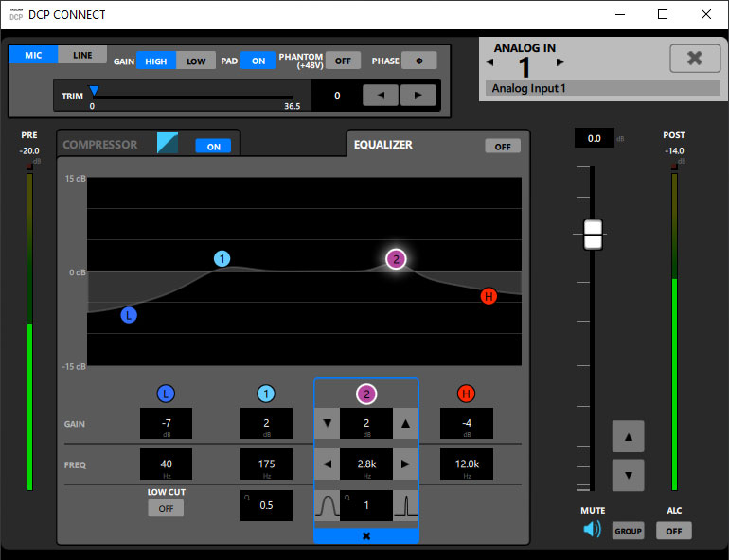Raise band 2 frequency with right arrow
Screen dimensions: 729x560
pyautogui.click(x=405, y=464)
